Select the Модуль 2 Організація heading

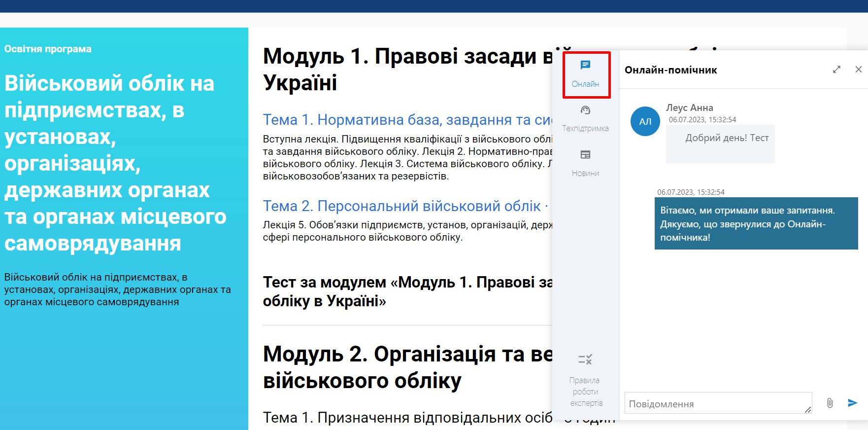407,367
